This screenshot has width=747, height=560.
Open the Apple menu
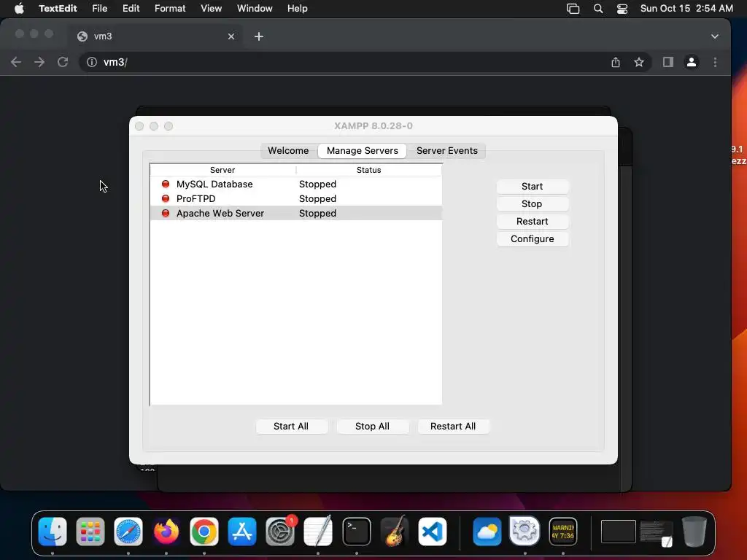point(19,9)
